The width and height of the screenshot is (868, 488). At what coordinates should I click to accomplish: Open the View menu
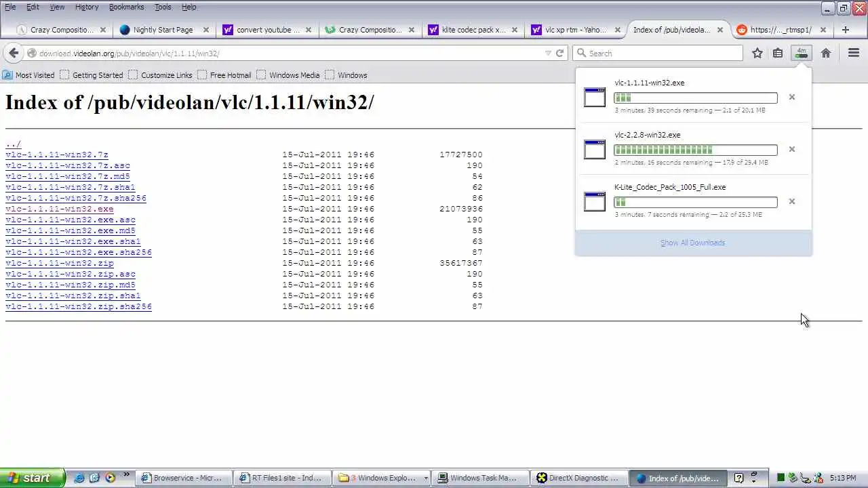(x=57, y=7)
